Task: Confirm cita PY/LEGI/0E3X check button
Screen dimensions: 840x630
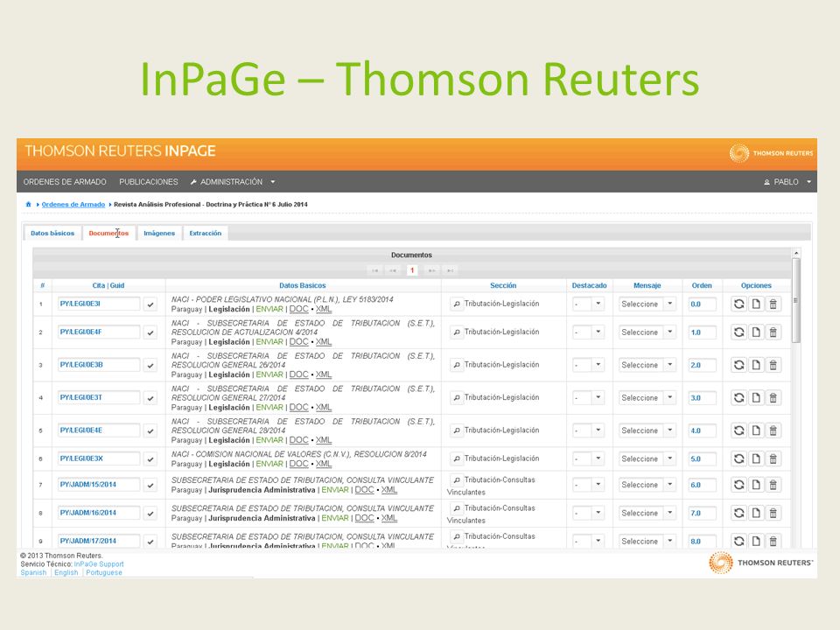Action: tap(150, 459)
